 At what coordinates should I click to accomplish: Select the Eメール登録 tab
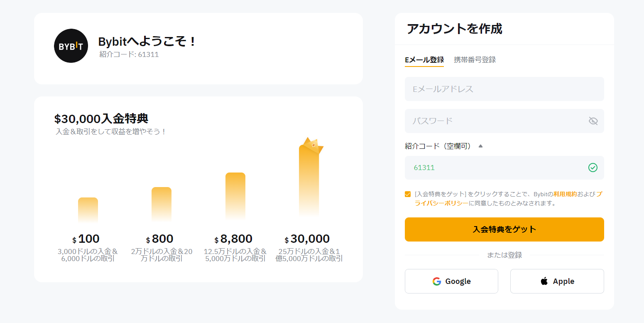pyautogui.click(x=424, y=59)
